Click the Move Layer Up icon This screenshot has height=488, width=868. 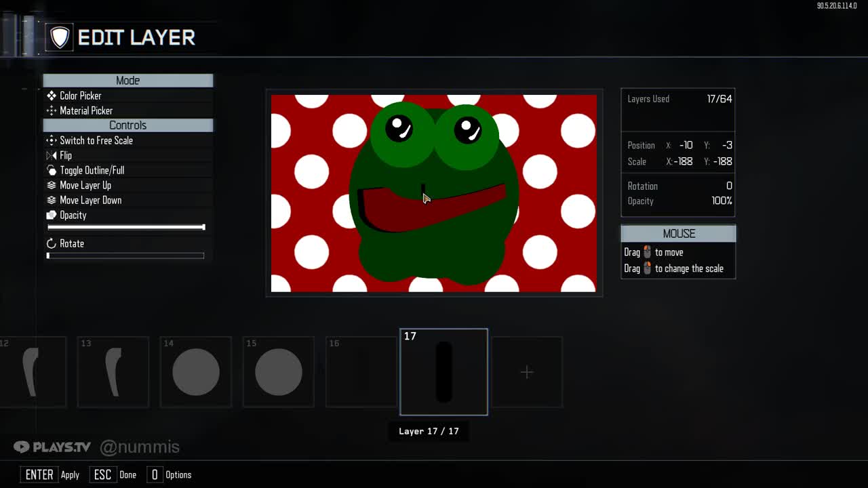(x=52, y=185)
